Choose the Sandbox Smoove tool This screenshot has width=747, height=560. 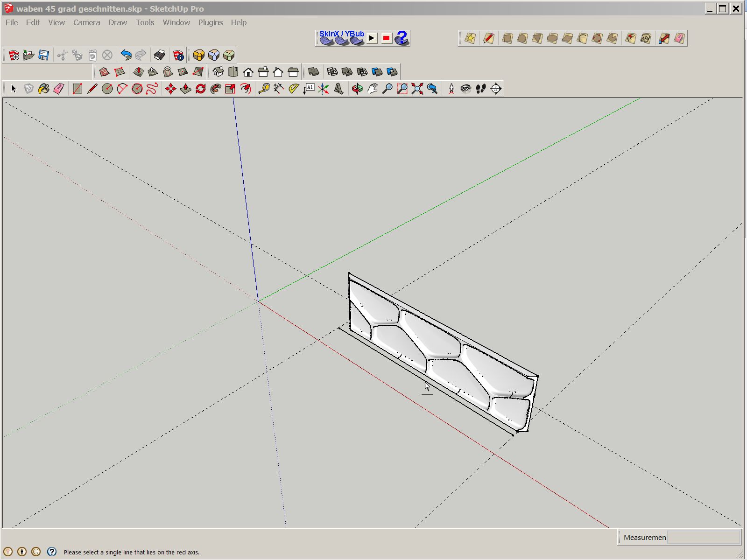pyautogui.click(x=138, y=72)
